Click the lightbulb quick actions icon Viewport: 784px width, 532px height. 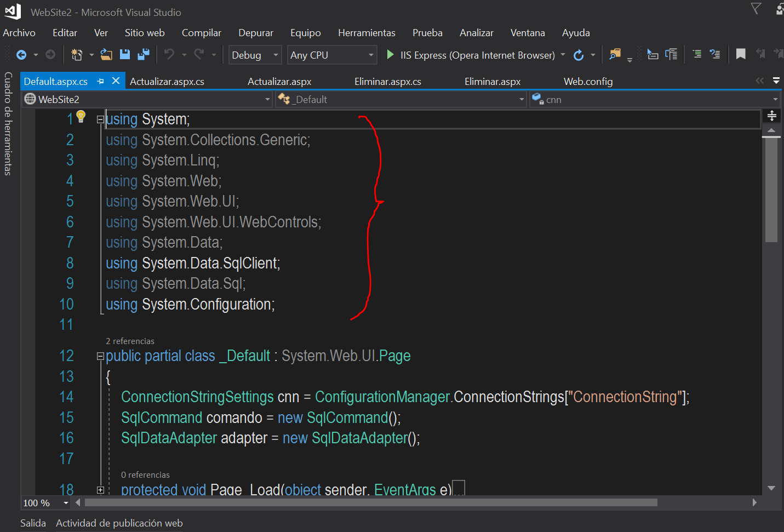(x=81, y=116)
